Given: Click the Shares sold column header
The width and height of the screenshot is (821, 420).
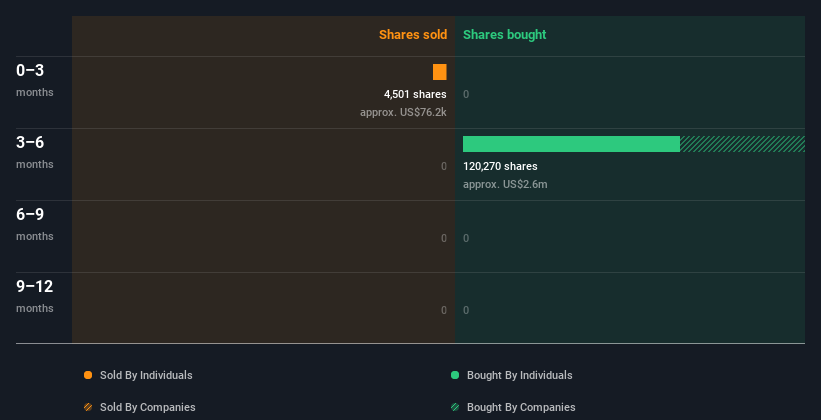Looking at the screenshot, I should point(413,35).
